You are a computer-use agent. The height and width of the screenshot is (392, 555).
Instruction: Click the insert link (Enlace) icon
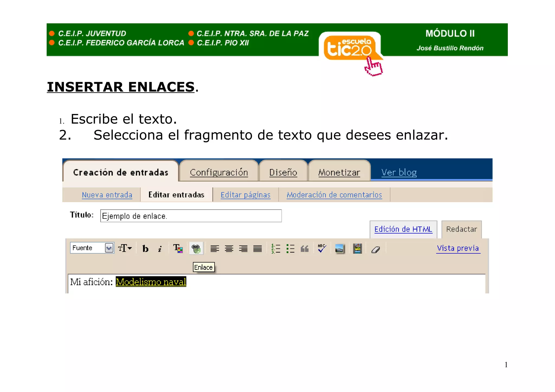tap(196, 248)
